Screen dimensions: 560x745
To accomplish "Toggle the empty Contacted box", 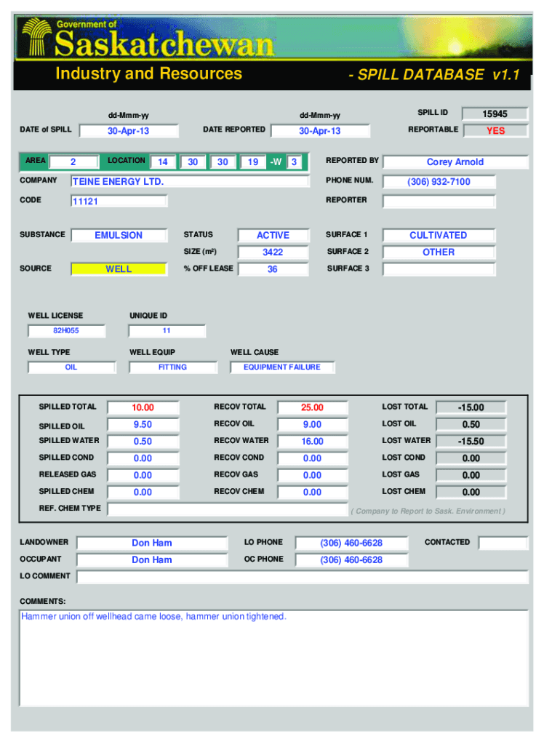I will pyautogui.click(x=503, y=543).
